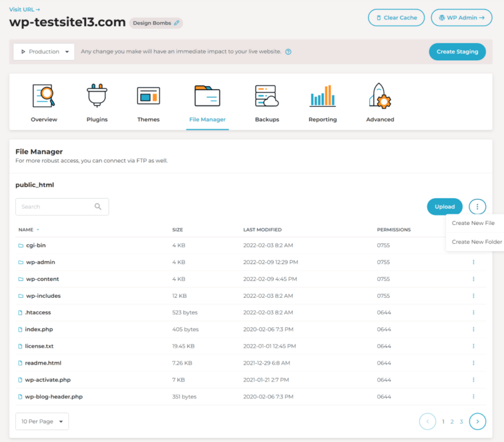Switch to the Reporting tab label

[x=323, y=120]
